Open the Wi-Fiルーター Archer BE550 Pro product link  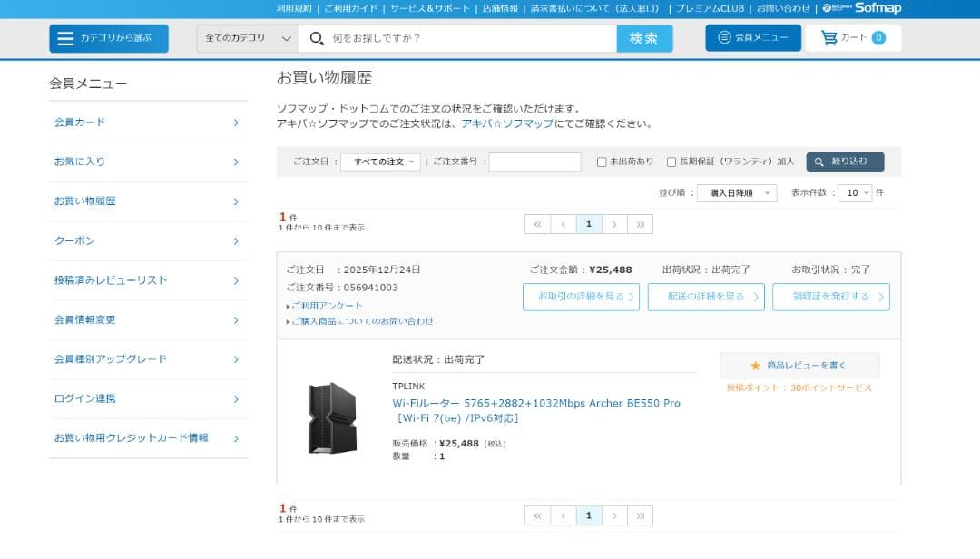[x=536, y=411]
